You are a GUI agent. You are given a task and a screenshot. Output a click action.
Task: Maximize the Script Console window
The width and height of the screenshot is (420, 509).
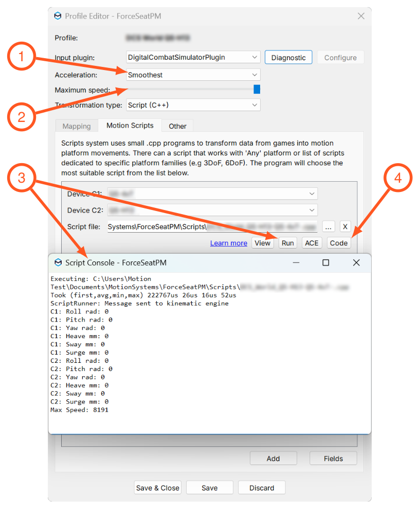coord(325,262)
